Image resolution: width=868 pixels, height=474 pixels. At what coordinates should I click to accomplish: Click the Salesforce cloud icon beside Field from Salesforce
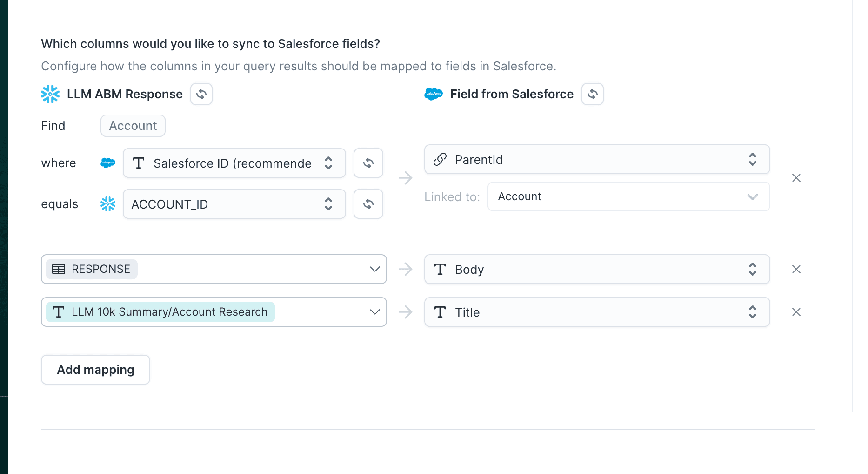click(x=433, y=94)
